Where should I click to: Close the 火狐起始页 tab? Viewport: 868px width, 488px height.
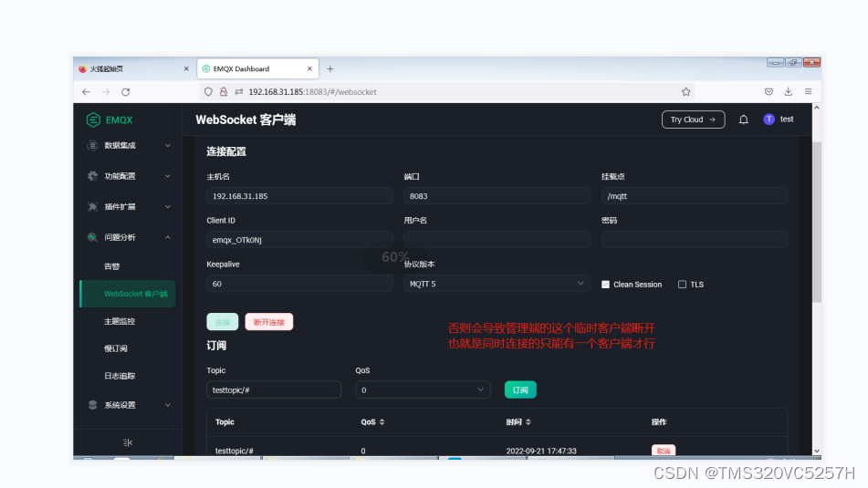(x=186, y=68)
